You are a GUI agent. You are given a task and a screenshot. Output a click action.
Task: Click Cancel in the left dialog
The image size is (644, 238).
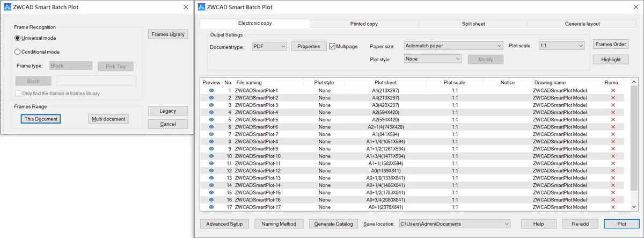(x=168, y=124)
